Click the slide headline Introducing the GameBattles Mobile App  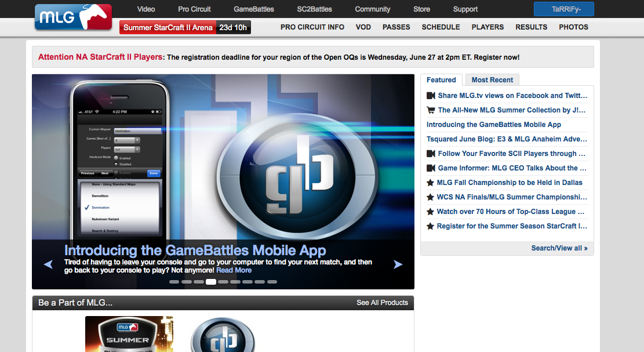point(195,251)
